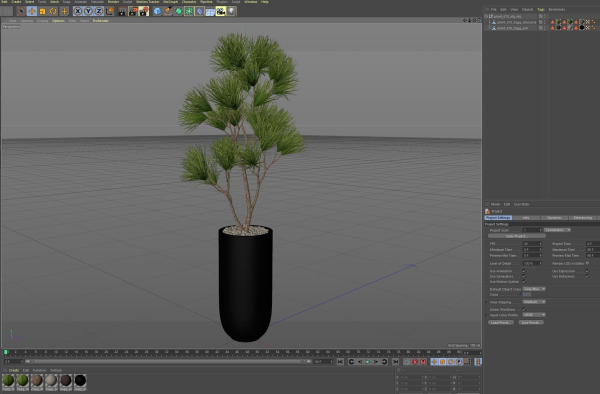Viewport: 600px width, 394px height.
Task: Click the FPS input field
Action: [532, 244]
